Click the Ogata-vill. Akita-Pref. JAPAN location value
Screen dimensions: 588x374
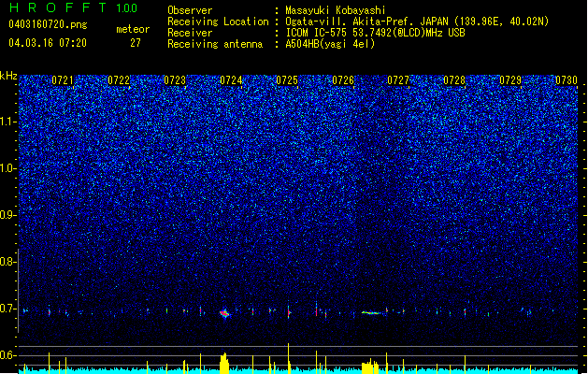click(417, 22)
